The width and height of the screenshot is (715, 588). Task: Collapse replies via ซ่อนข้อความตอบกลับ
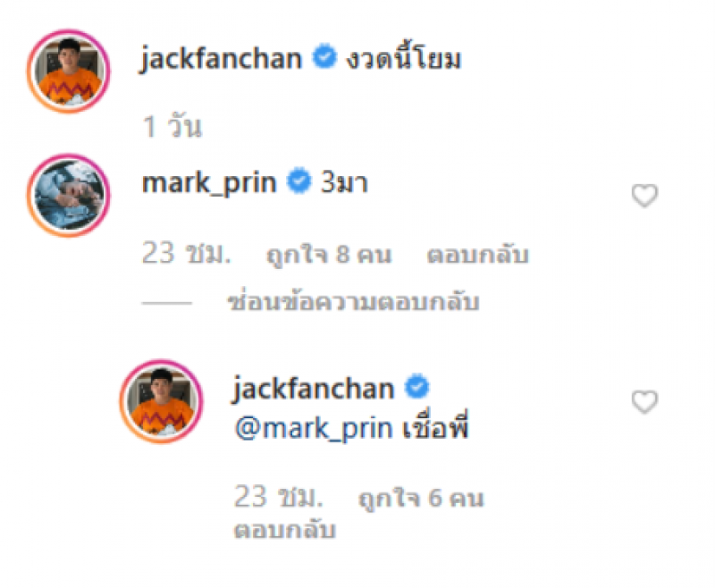point(353,302)
